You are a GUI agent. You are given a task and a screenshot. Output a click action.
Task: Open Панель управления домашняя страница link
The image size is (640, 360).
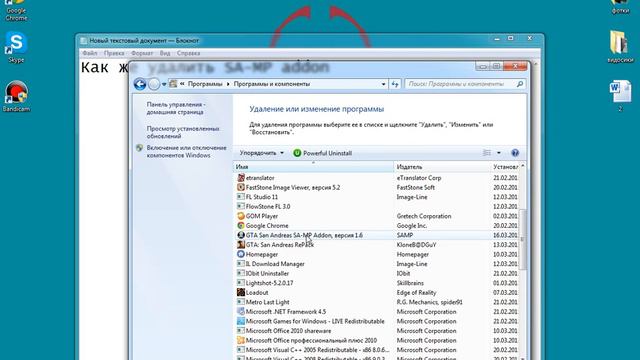176,108
